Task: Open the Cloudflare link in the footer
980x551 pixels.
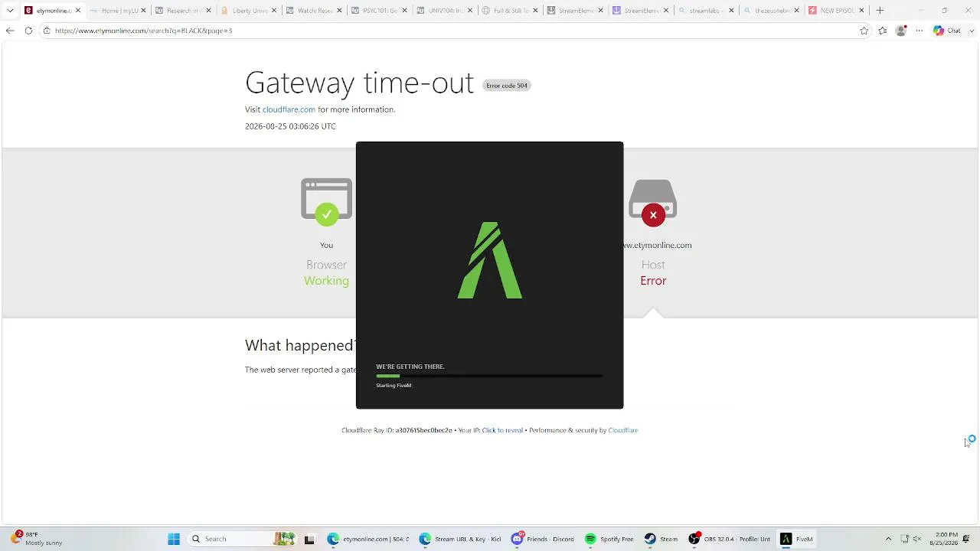Action: point(623,430)
